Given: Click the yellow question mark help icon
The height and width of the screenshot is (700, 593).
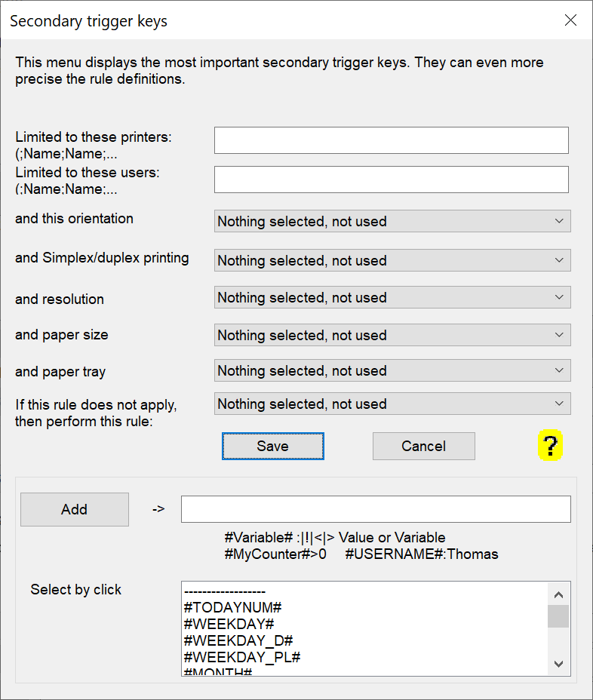Looking at the screenshot, I should 551,447.
